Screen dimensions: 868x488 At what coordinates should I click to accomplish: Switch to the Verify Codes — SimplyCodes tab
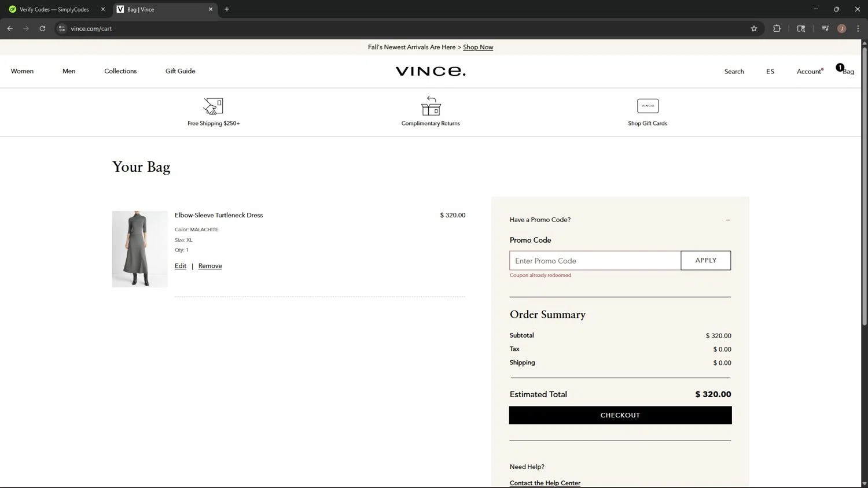tap(54, 9)
